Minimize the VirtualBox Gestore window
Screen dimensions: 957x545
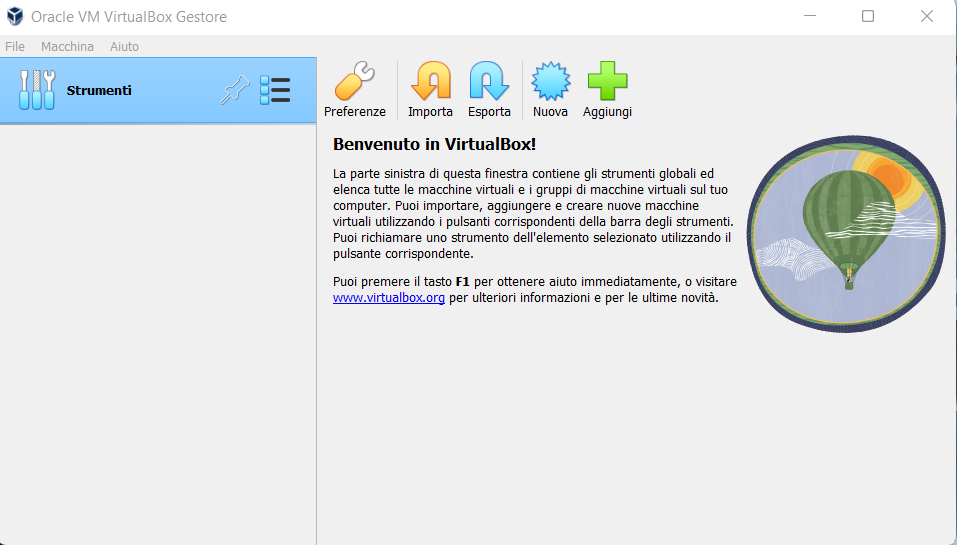810,16
